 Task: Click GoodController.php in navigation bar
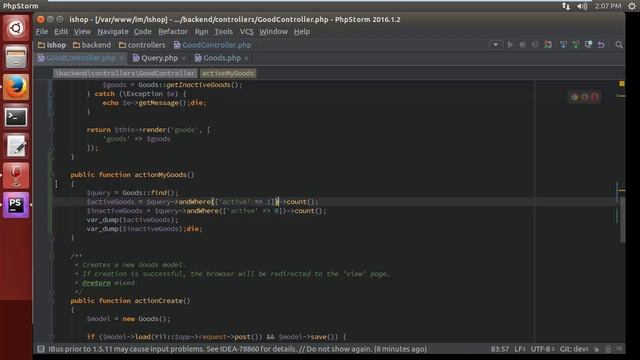[x=212, y=45]
